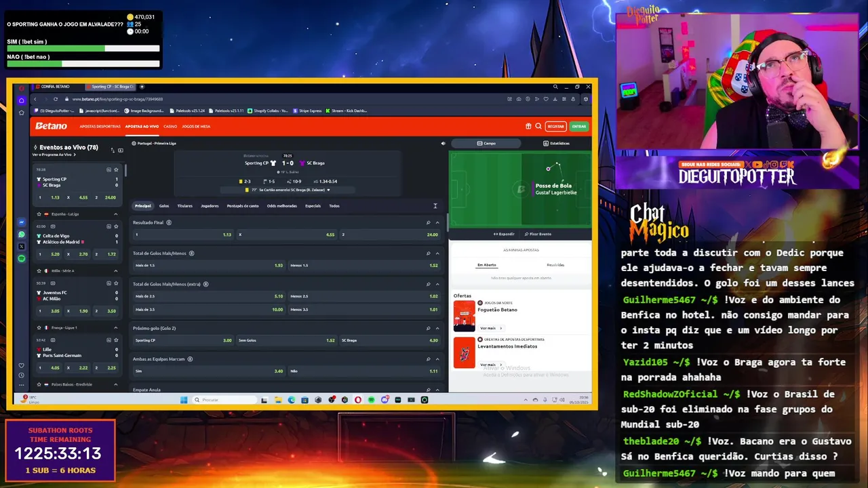Screen dimensions: 868x488
Task: Open Spotify in the Opera sidebar
Action: (x=22, y=259)
